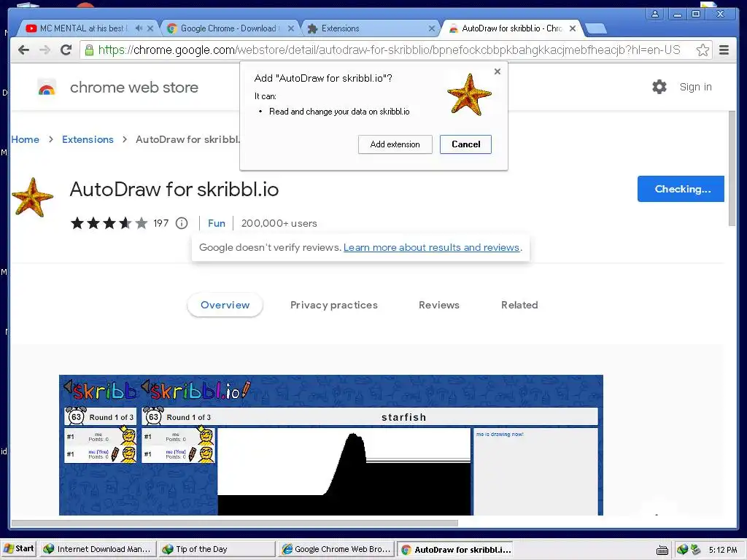747x560 pixels.
Task: Select the Overview tab
Action: pos(225,305)
